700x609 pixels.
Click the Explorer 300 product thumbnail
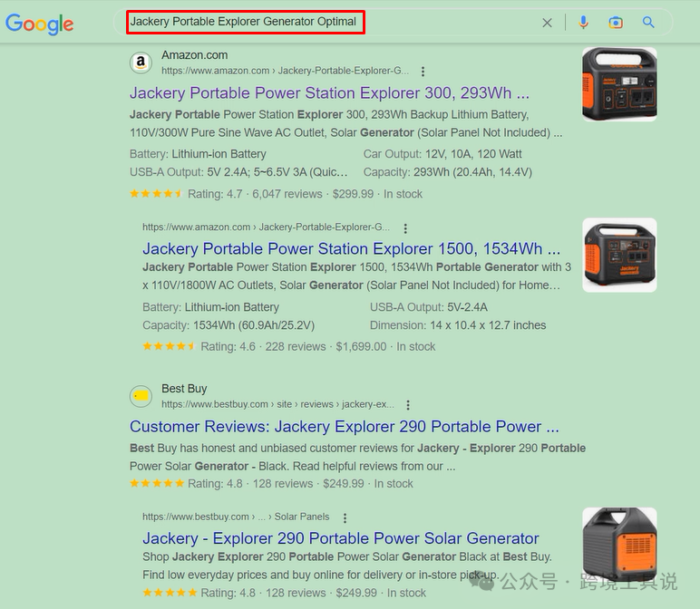tap(619, 84)
